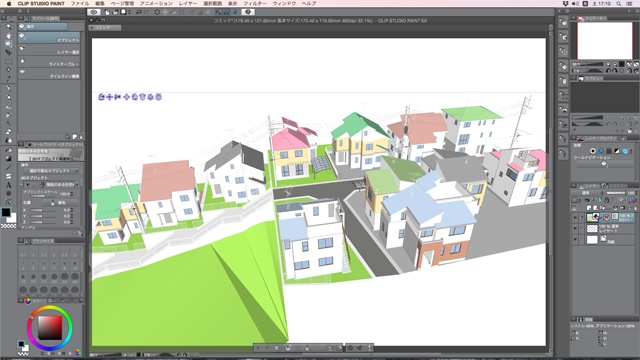The image size is (640, 360).
Task: Open the ウィンドウ menu
Action: click(284, 3)
